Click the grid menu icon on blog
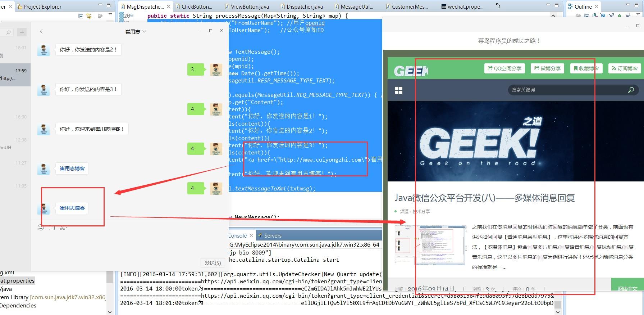 tap(399, 90)
